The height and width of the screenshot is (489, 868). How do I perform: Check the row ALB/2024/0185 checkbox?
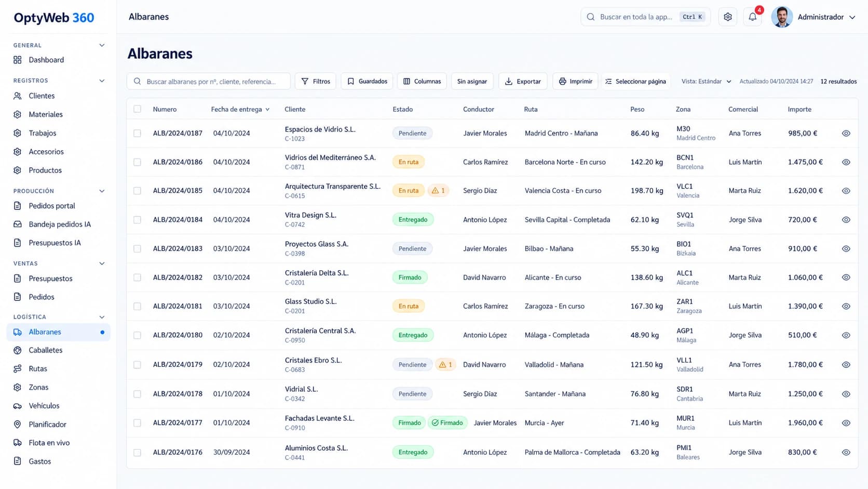(x=137, y=191)
